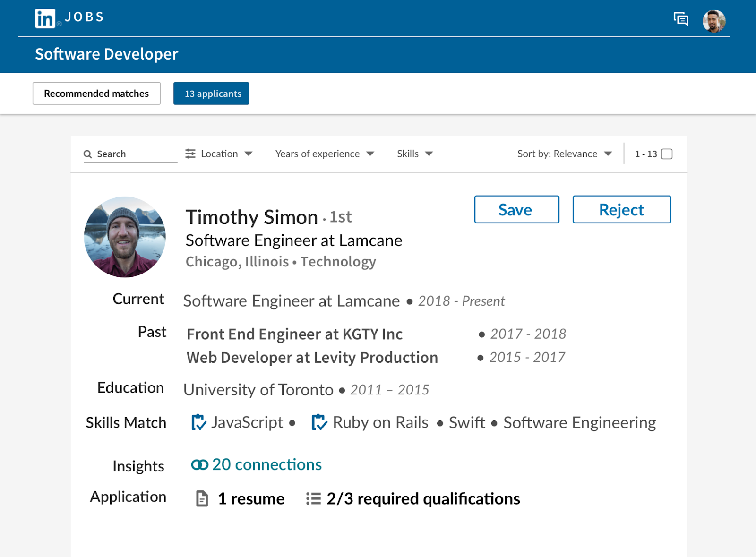
Task: Click the required qualifications list icon
Action: point(313,498)
